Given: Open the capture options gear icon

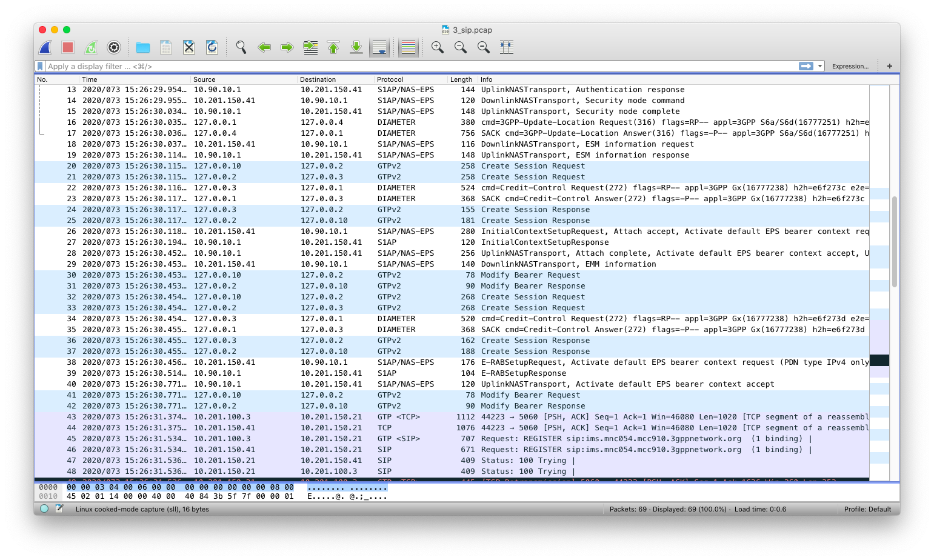Looking at the screenshot, I should pos(113,47).
